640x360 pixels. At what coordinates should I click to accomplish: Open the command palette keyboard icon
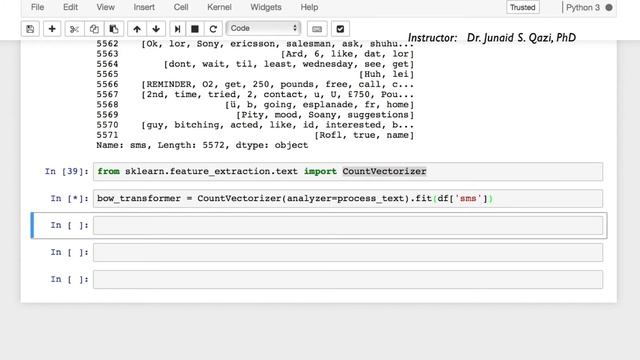point(317,29)
